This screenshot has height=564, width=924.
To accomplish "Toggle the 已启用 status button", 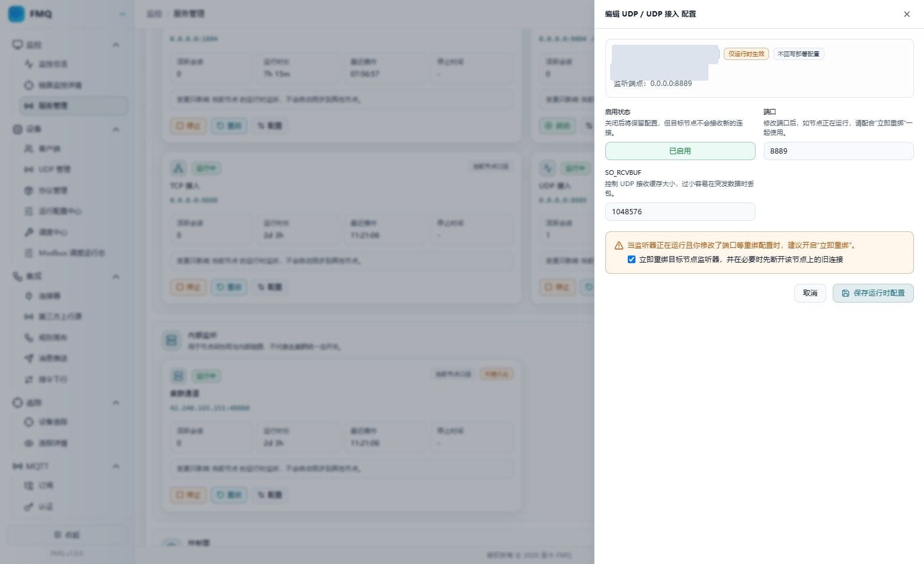I will (x=680, y=151).
